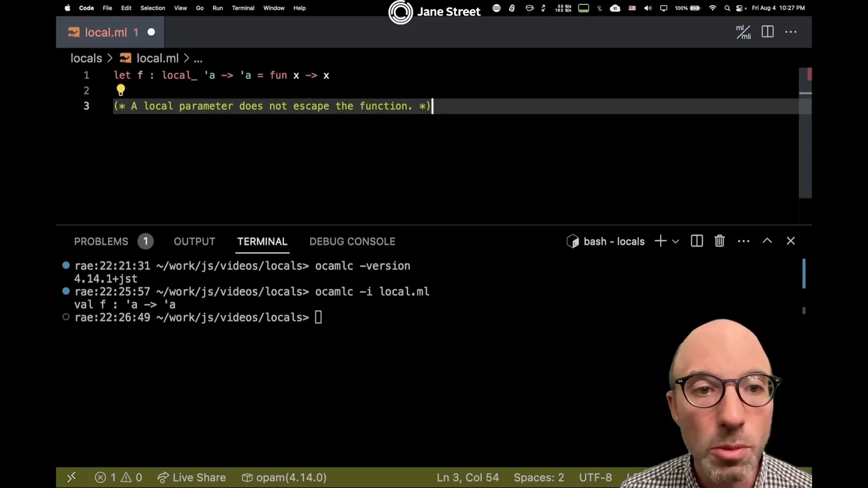Open the Go menu

(x=200, y=8)
